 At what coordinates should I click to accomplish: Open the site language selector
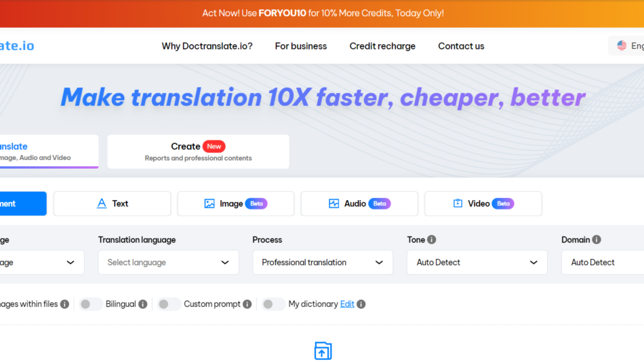pos(626,45)
